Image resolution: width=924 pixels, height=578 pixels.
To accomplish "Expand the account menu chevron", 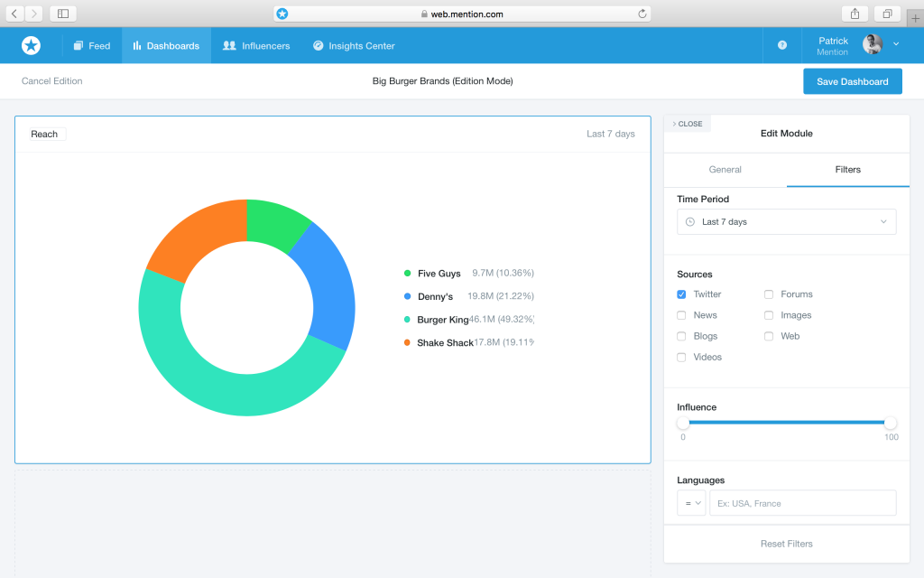I will click(x=896, y=44).
